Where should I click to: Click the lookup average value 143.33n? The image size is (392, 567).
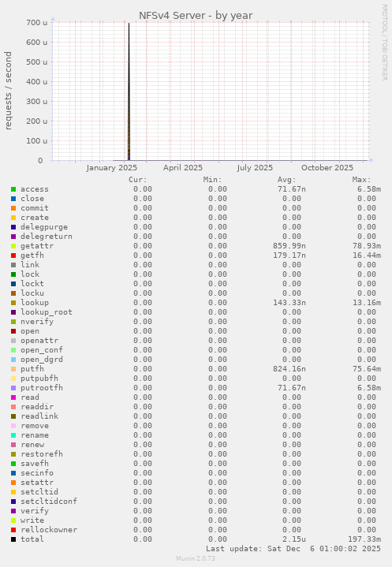tap(289, 303)
